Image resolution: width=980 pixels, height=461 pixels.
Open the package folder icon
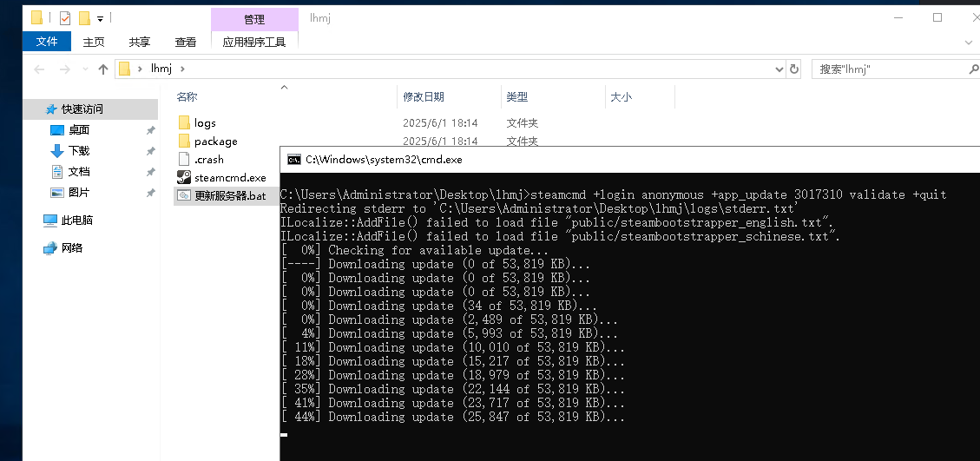[x=184, y=141]
